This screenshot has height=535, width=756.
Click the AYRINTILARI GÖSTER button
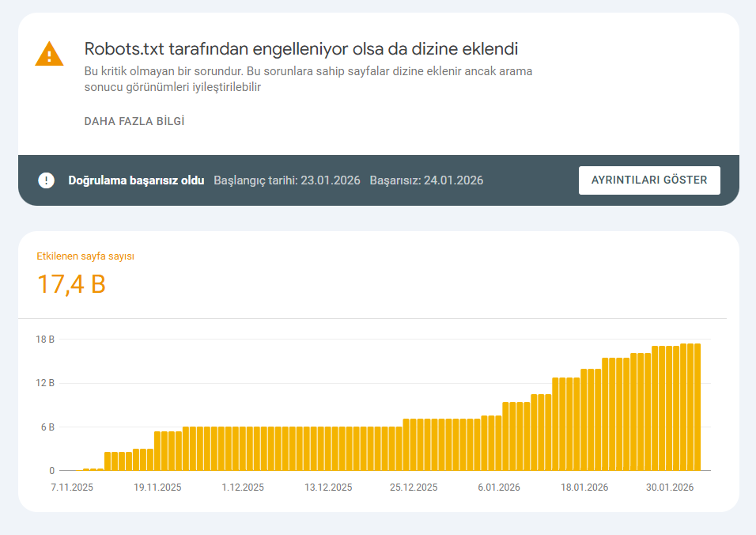tap(649, 180)
